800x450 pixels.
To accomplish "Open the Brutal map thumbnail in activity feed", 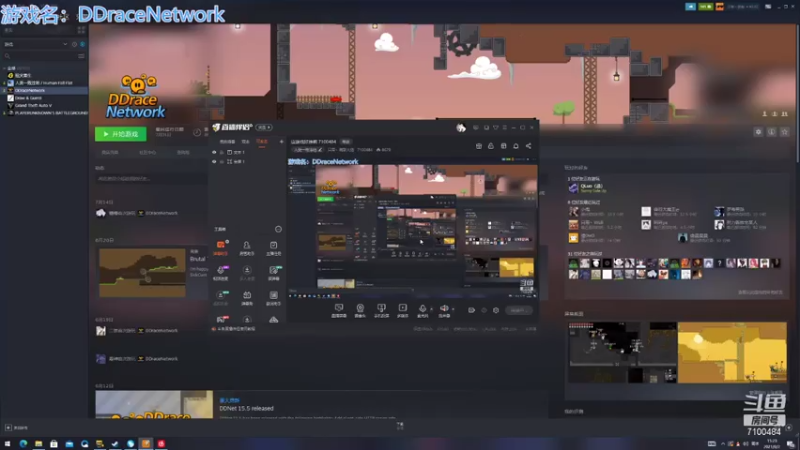I will click(142, 273).
